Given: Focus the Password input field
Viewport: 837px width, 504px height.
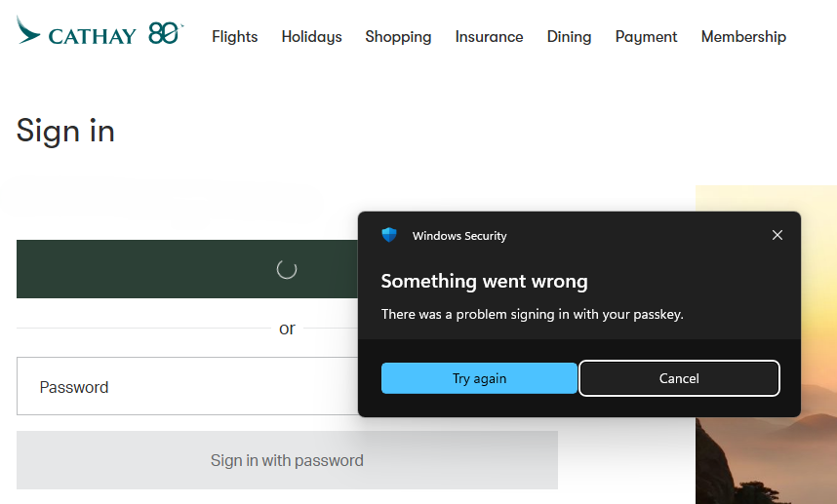Looking at the screenshot, I should click(185, 387).
